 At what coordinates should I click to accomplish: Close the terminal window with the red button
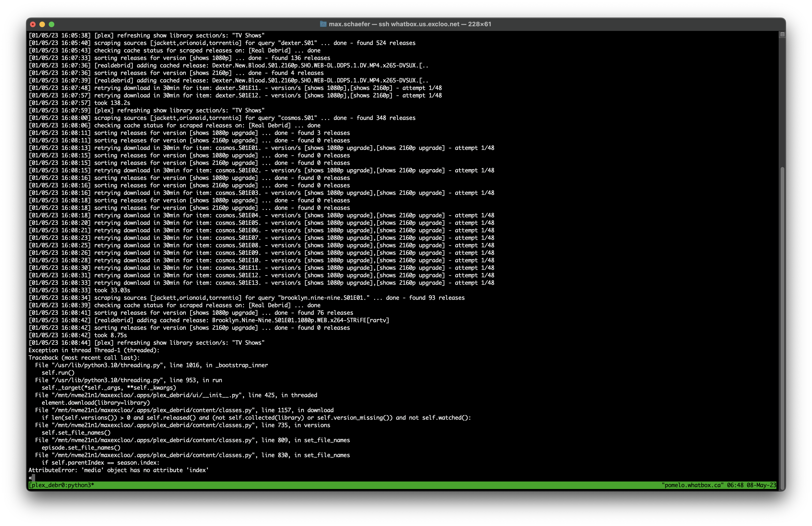[x=33, y=24]
